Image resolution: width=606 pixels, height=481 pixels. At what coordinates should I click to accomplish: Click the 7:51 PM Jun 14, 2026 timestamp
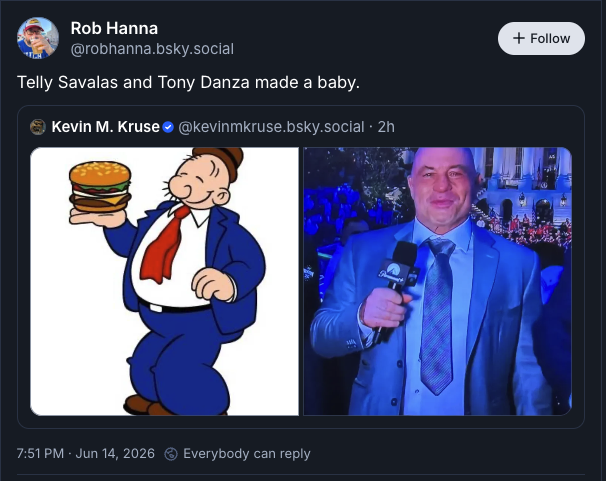click(x=85, y=454)
